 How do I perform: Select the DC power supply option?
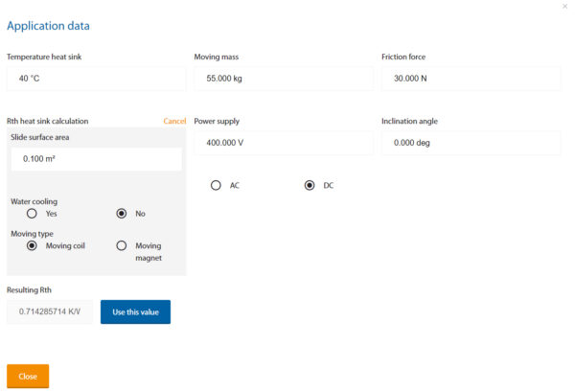point(310,185)
